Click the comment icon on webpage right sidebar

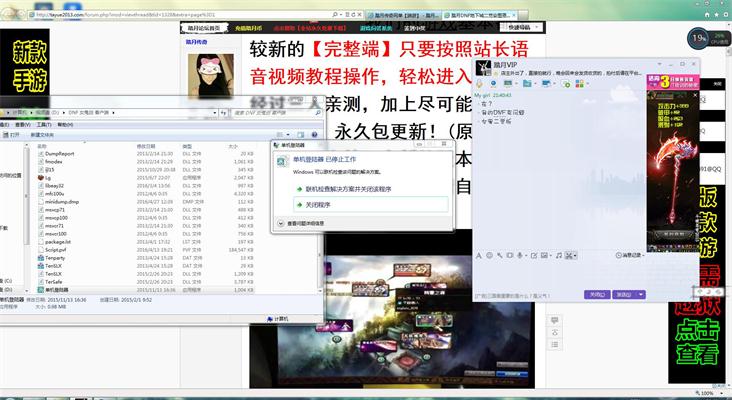click(x=555, y=321)
